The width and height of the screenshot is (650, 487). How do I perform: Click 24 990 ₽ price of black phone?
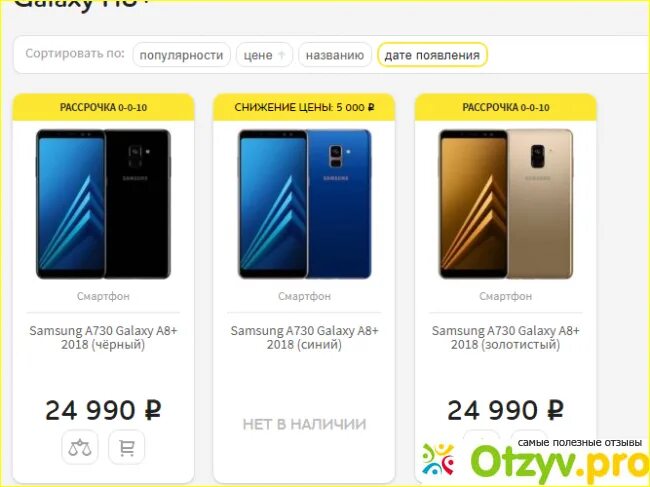coord(103,410)
